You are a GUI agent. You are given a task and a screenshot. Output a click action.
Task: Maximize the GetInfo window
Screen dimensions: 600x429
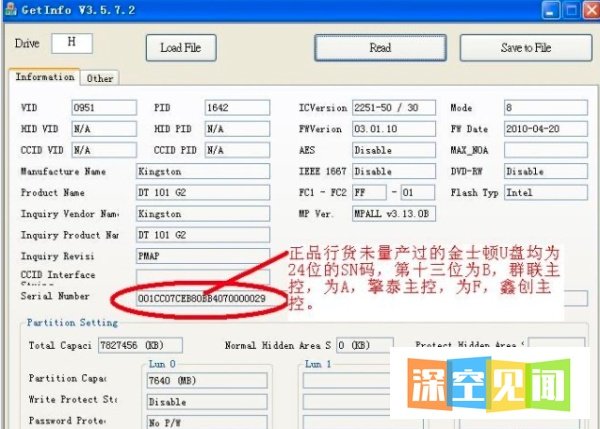pos(571,10)
